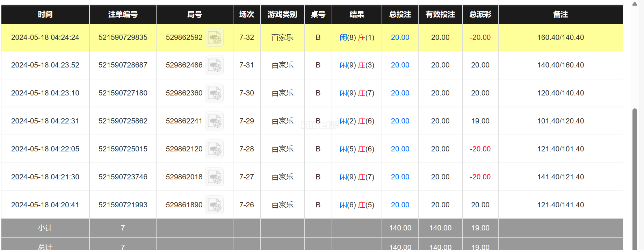Open total bet 20.00 link for order 521590728687
Viewport: 644px width, 250px height.
[400, 65]
